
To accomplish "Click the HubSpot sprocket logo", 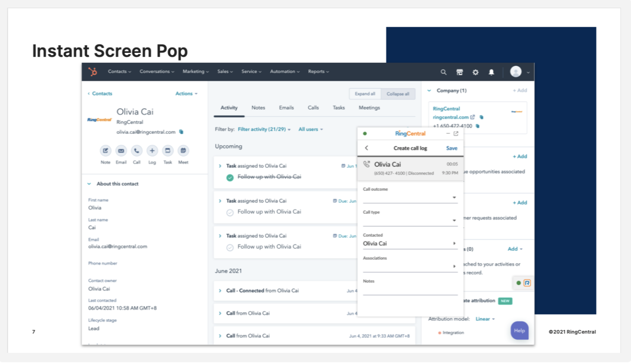I will [93, 72].
